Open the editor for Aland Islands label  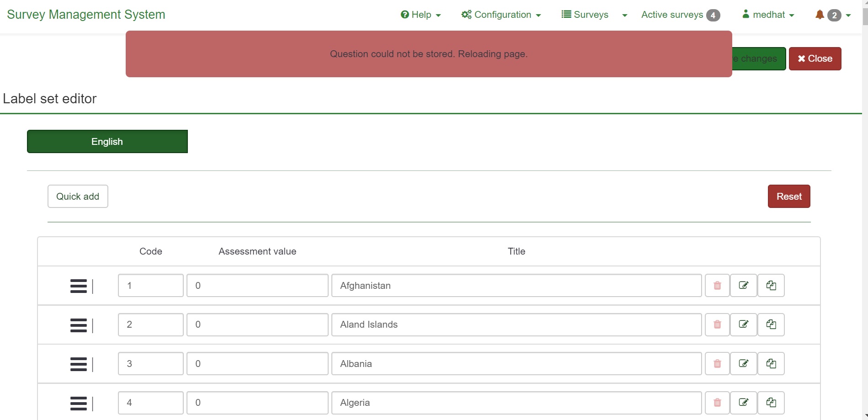click(x=744, y=324)
